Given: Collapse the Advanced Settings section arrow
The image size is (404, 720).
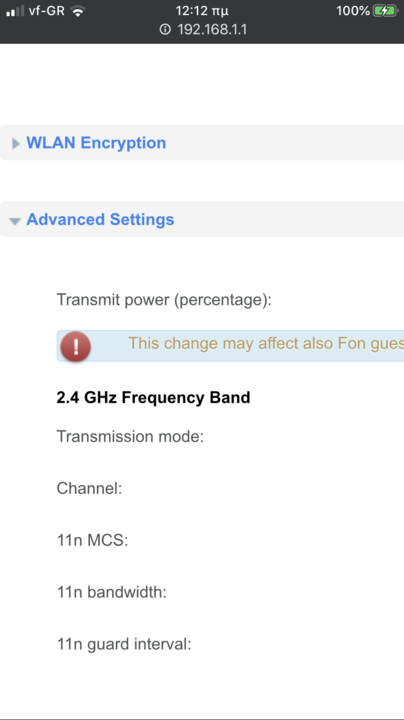Looking at the screenshot, I should click(15, 221).
